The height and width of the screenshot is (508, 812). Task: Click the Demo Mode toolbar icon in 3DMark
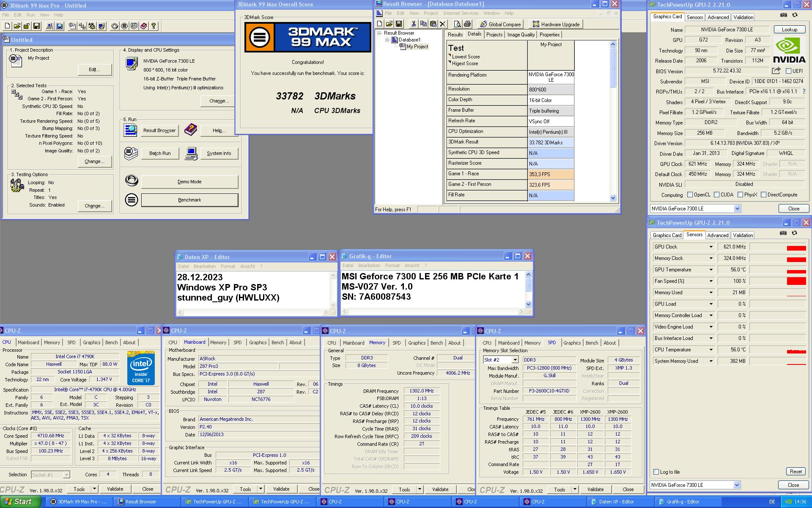coord(115,26)
